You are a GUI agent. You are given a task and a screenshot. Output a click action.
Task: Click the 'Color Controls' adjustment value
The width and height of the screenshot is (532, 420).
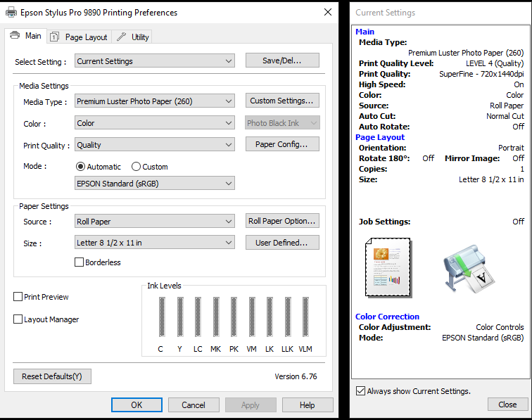500,327
